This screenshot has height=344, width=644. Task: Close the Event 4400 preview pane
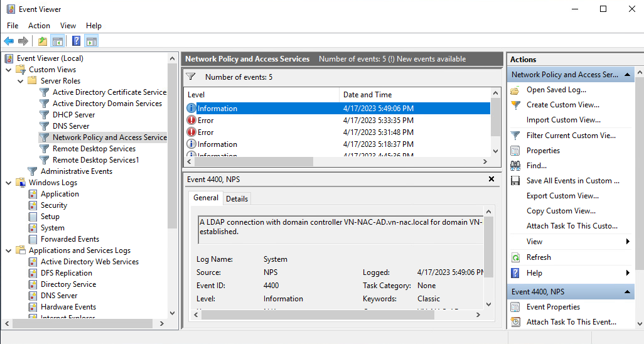pos(491,179)
